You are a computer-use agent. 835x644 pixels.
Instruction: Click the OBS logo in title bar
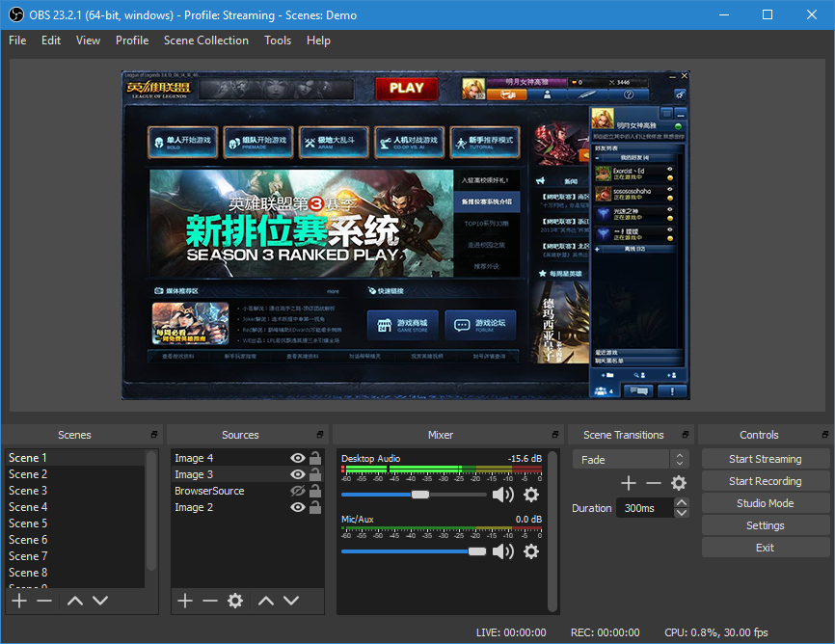(16, 14)
